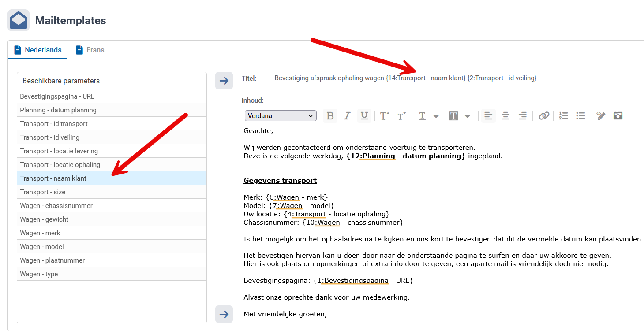This screenshot has width=644, height=334.
Task: Insert parameter into title with top arrow button
Action: pyautogui.click(x=224, y=81)
